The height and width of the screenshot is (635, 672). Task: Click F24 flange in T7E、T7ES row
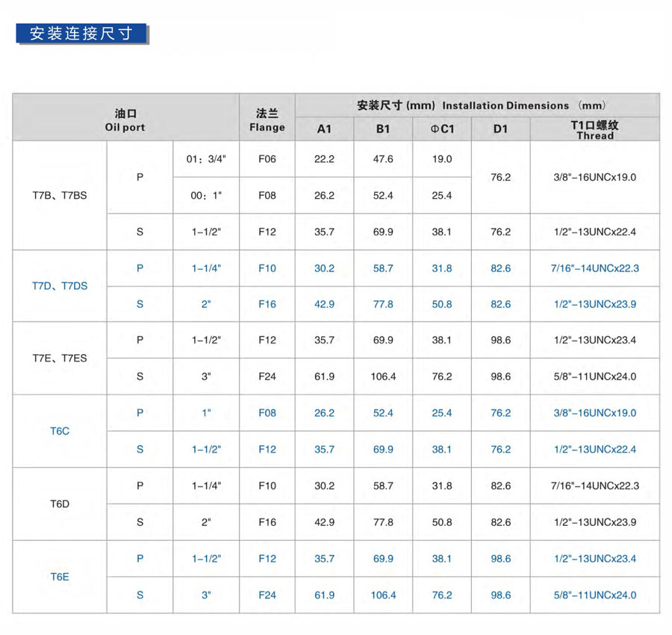(267, 377)
